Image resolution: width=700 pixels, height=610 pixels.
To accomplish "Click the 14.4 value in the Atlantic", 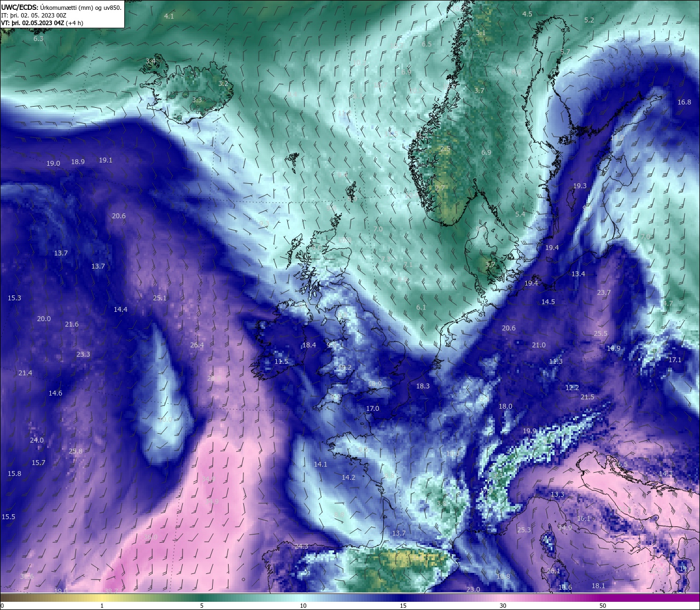I will 120,310.
